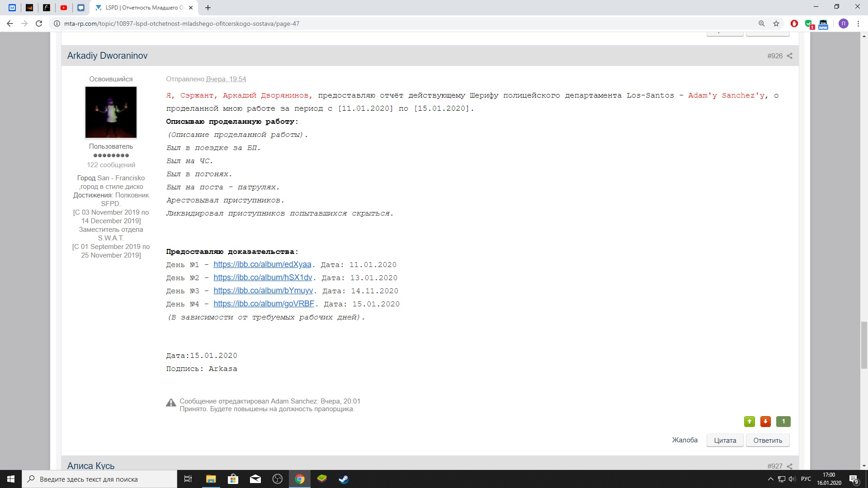Click the Цитата button
868x488 pixels.
(x=725, y=441)
